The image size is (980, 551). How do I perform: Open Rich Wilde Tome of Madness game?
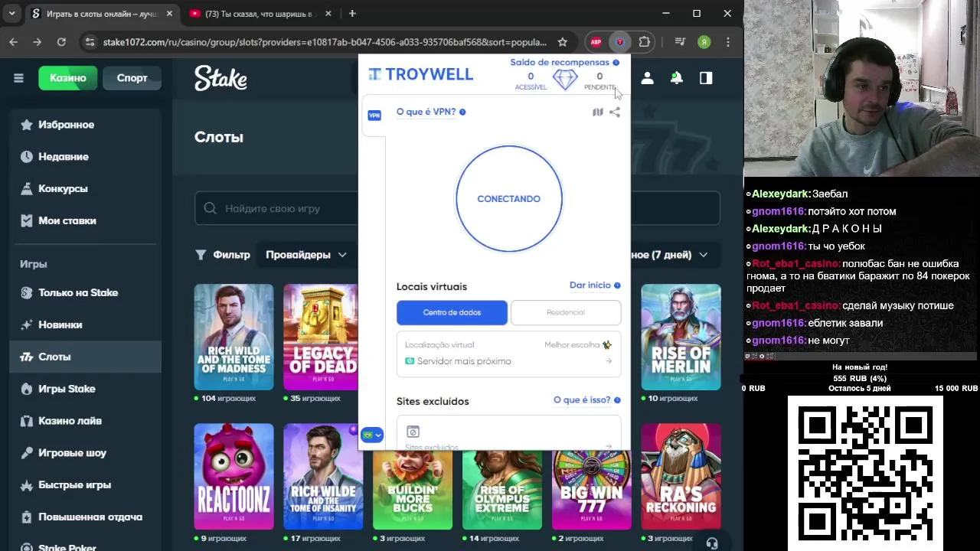click(x=234, y=337)
